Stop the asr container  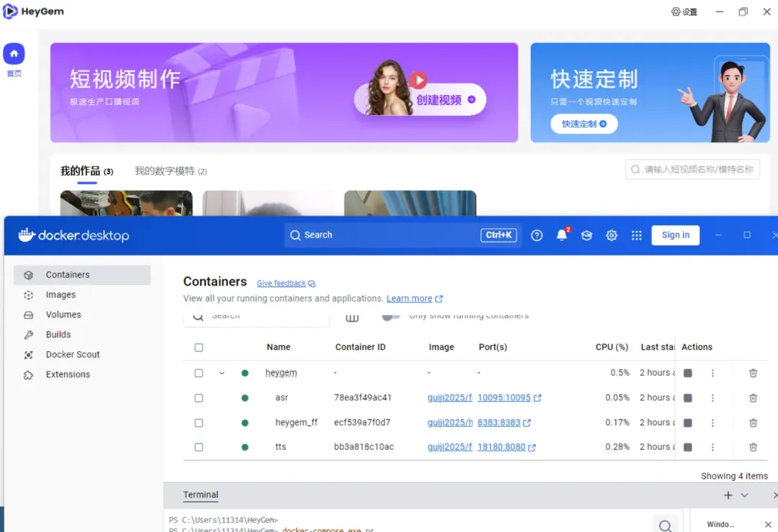coord(688,397)
